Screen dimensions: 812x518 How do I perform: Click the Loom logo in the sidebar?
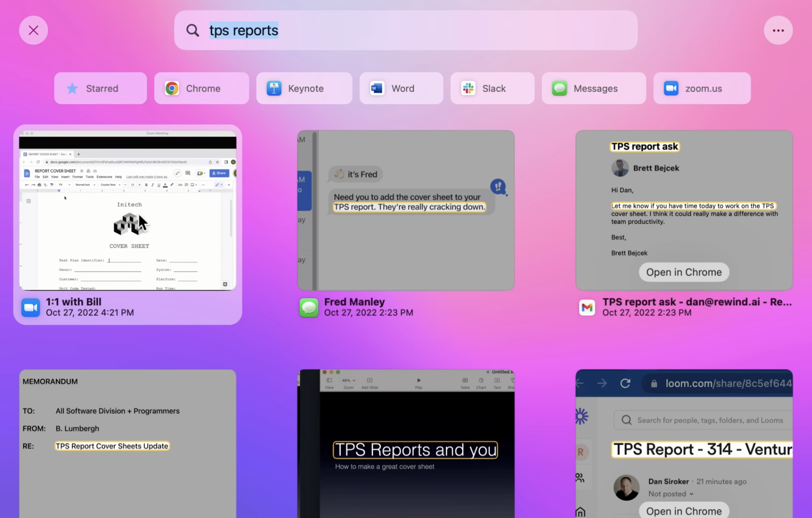[x=581, y=416]
